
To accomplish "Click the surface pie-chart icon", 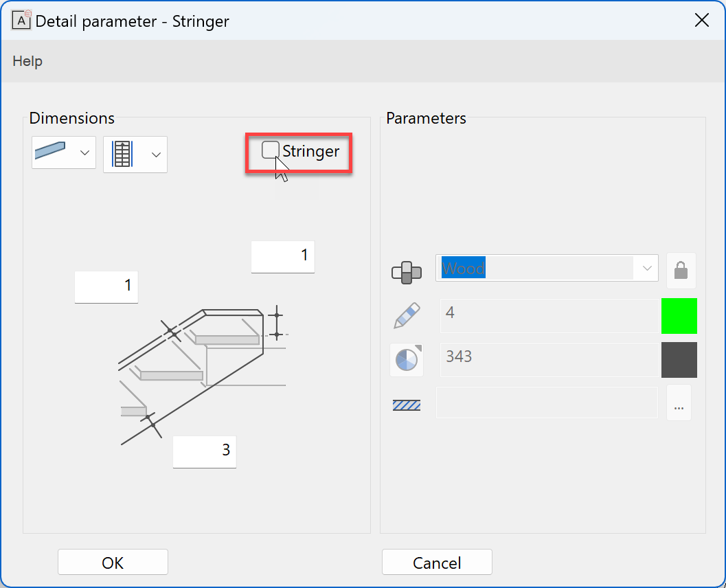I will tap(406, 360).
